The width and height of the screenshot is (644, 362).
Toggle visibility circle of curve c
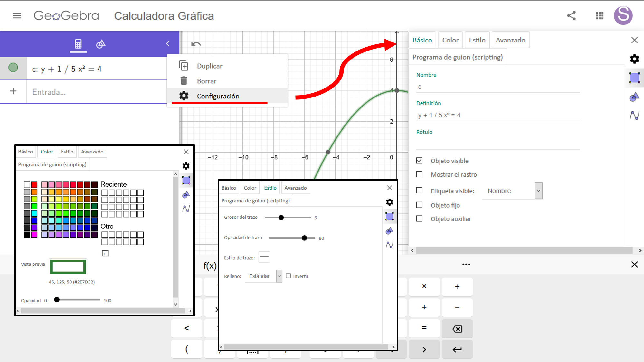(13, 68)
